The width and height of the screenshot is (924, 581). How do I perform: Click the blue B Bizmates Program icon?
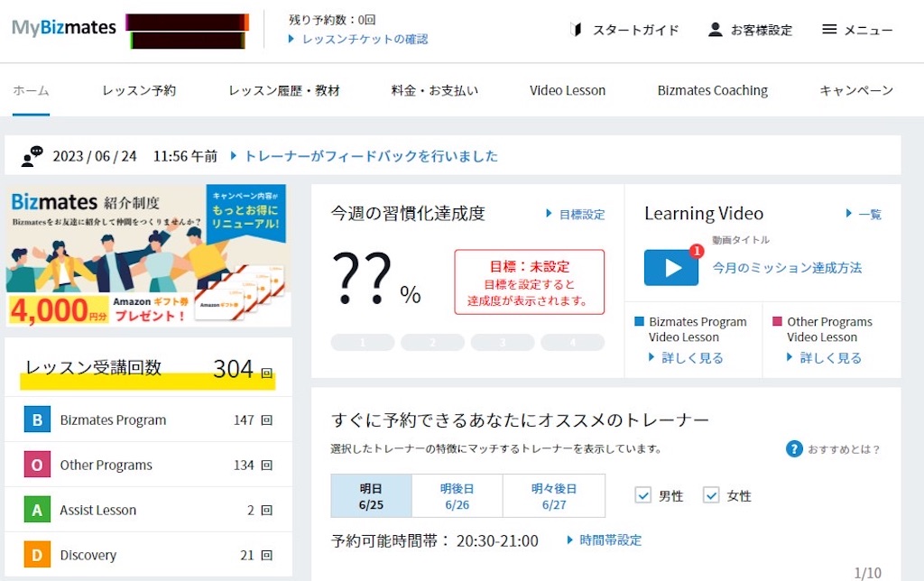click(x=37, y=420)
